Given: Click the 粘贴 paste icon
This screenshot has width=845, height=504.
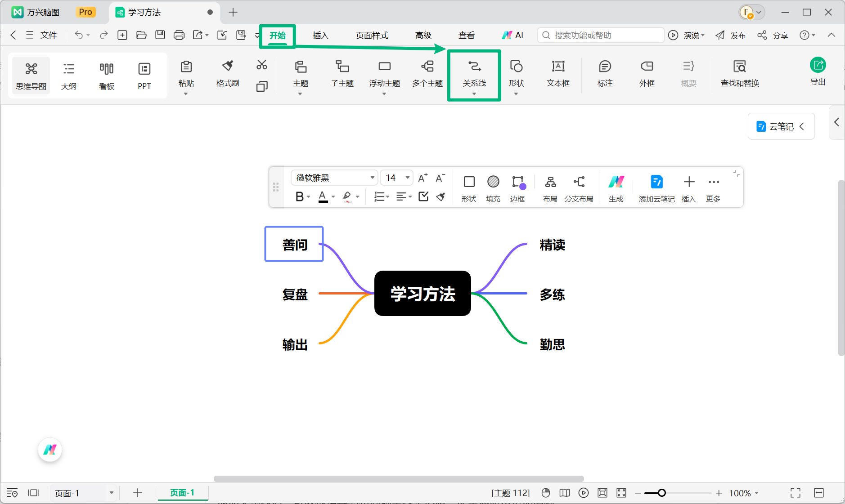Looking at the screenshot, I should tap(186, 67).
